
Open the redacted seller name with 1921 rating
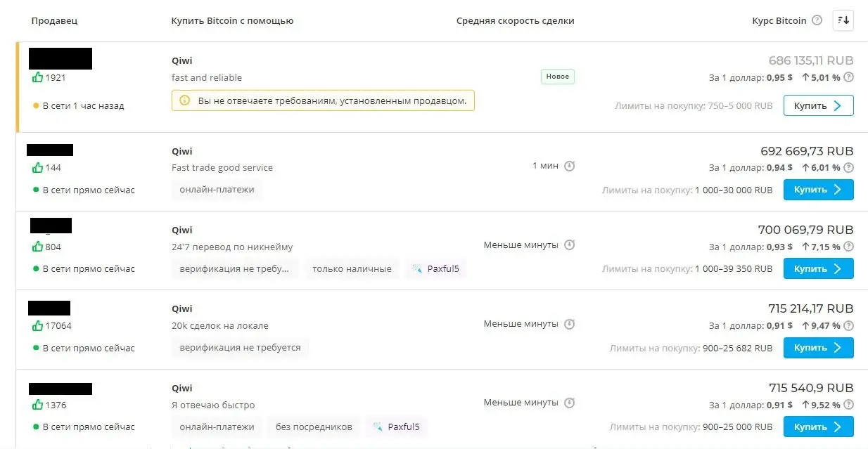point(60,58)
